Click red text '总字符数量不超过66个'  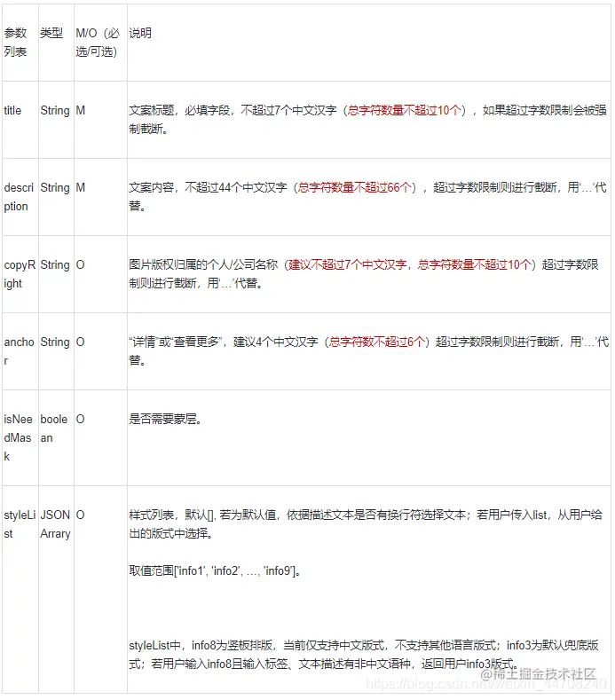click(x=354, y=187)
